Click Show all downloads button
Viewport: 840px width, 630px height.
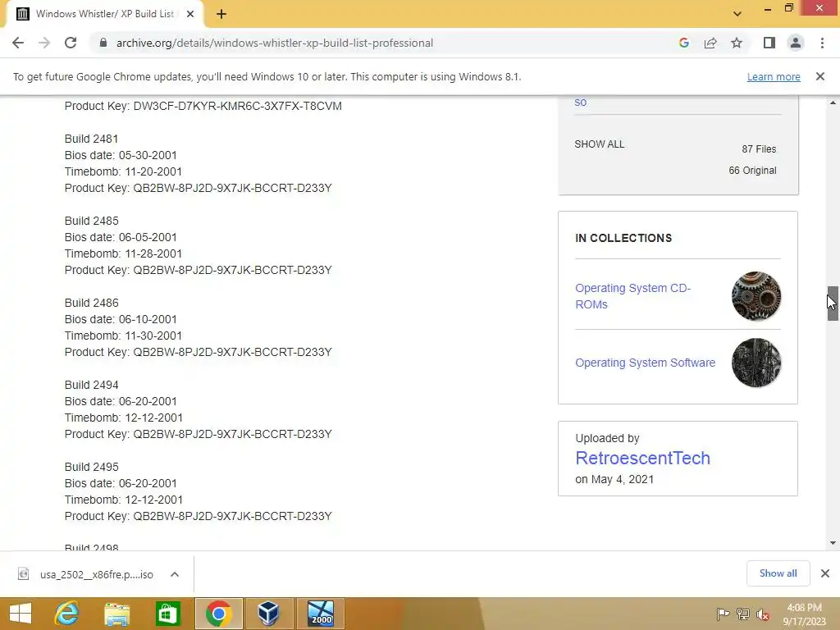[x=778, y=573]
